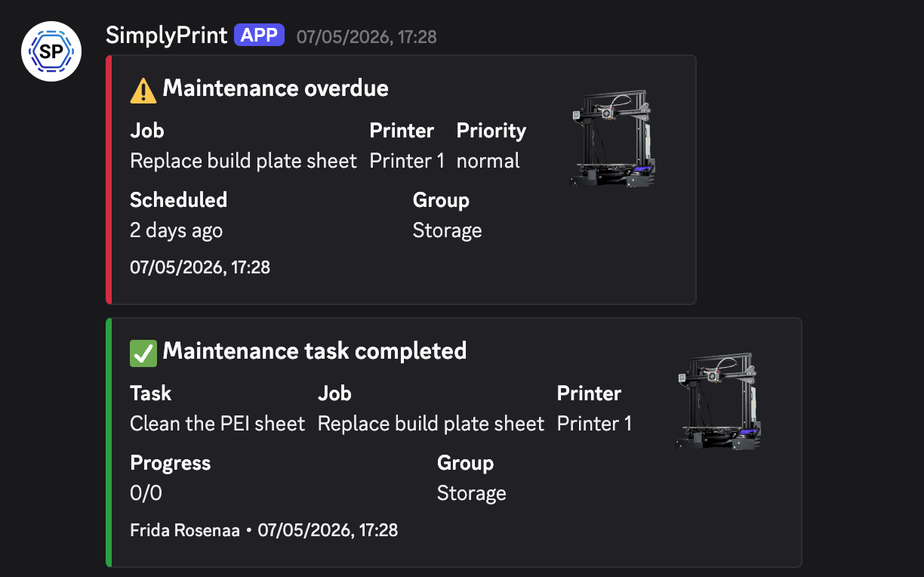Image resolution: width=924 pixels, height=577 pixels.
Task: Open the printer thumbnail in overdue embed
Action: (612, 138)
